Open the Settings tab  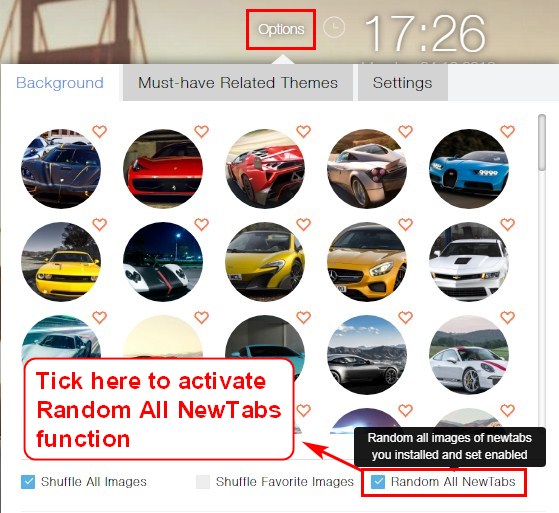point(402,83)
